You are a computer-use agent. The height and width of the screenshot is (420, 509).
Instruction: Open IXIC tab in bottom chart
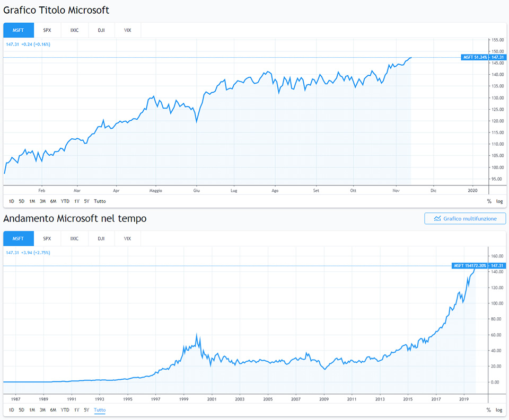tap(74, 239)
